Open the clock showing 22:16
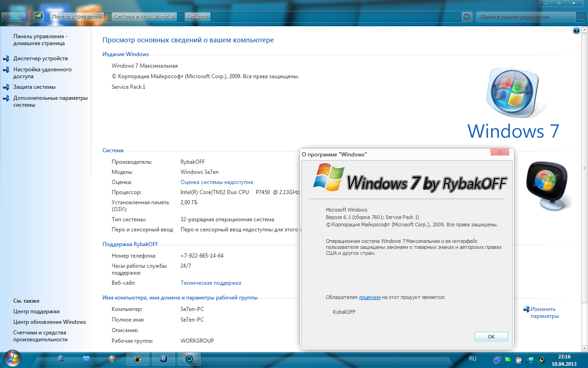The height and width of the screenshot is (368, 588). click(x=564, y=360)
